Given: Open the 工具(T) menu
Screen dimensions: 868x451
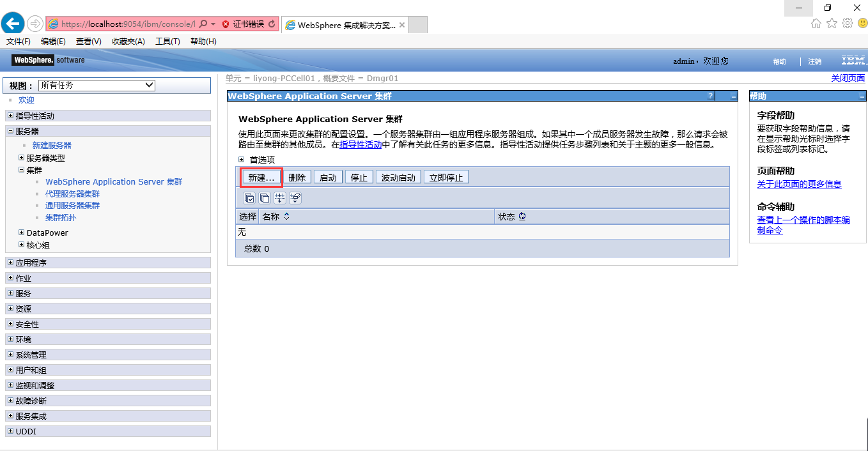Looking at the screenshot, I should pos(167,42).
